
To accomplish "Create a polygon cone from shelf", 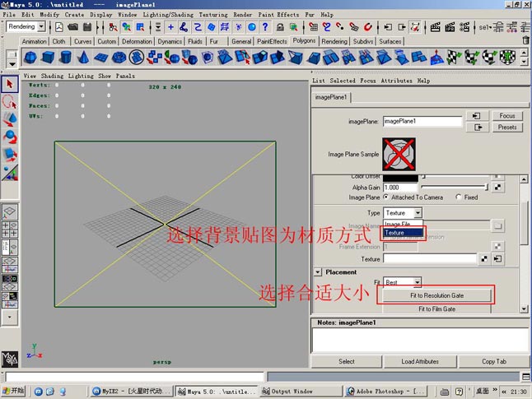I will [83, 57].
